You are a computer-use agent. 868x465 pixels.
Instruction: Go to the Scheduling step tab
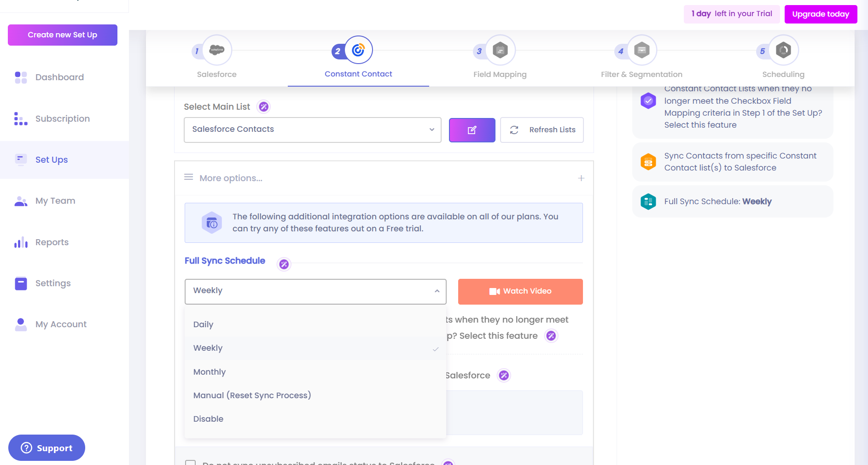point(783,59)
